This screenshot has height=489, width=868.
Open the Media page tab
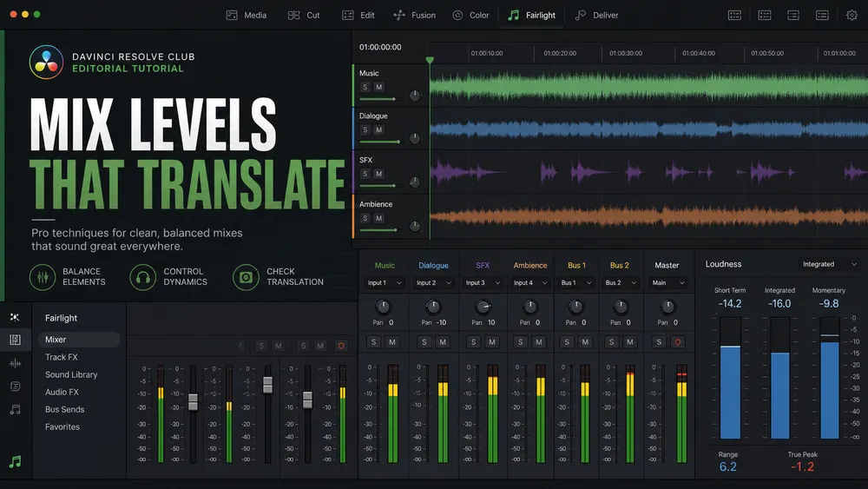click(x=247, y=16)
